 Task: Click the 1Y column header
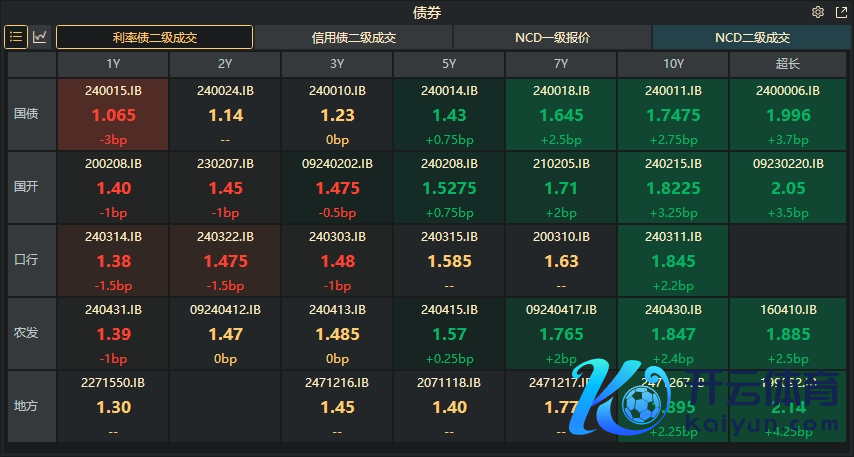[113, 64]
